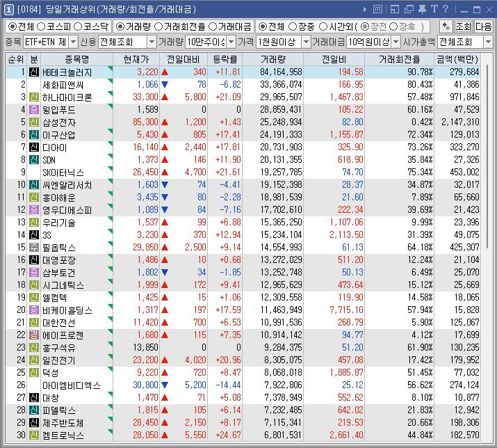Click the screen number 1 icon in title bar
This screenshot has height=448, width=497.
click(x=8, y=10)
